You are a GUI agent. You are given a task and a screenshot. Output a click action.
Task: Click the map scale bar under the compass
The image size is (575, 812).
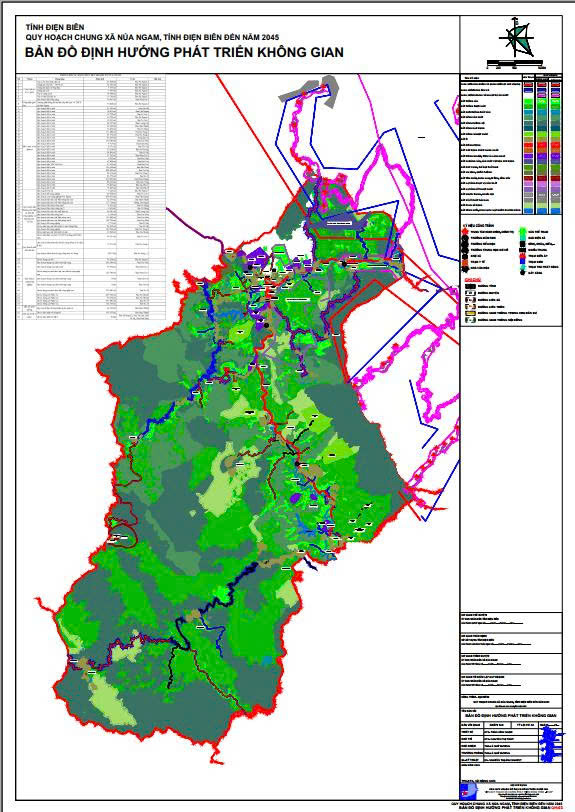coord(516,65)
